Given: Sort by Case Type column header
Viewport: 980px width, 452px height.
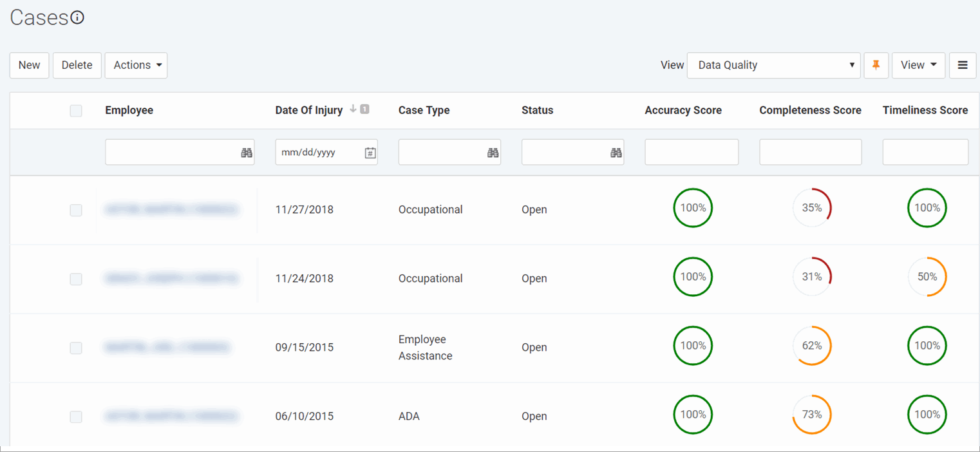Looking at the screenshot, I should pos(424,110).
